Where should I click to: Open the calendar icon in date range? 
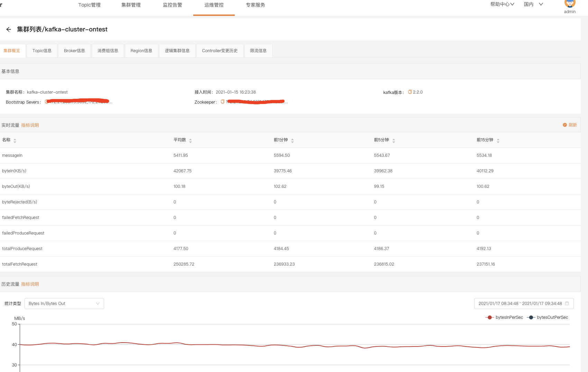[567, 304]
